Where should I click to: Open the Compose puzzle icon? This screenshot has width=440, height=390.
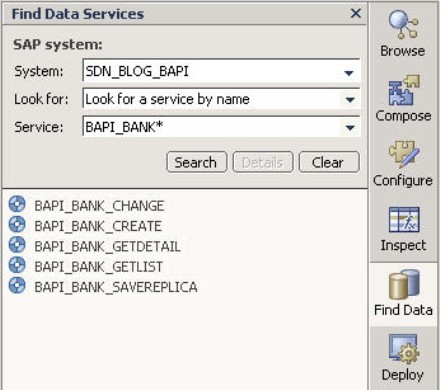404,90
